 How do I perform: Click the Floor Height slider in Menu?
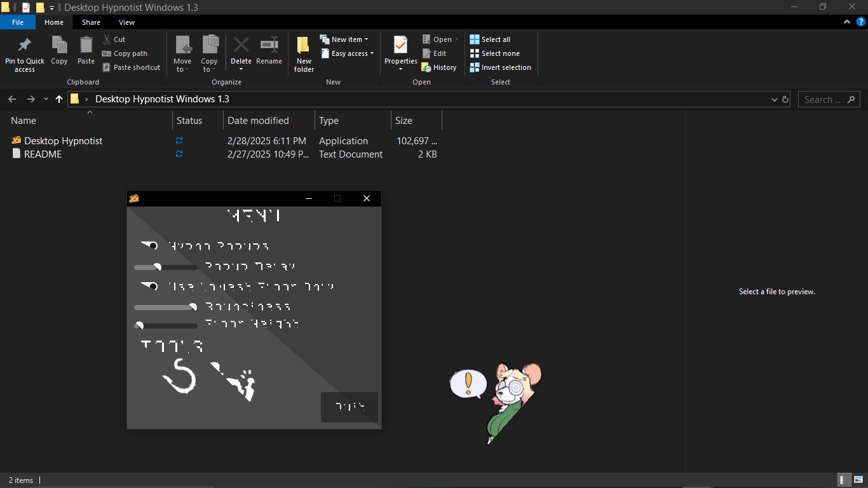166,325
